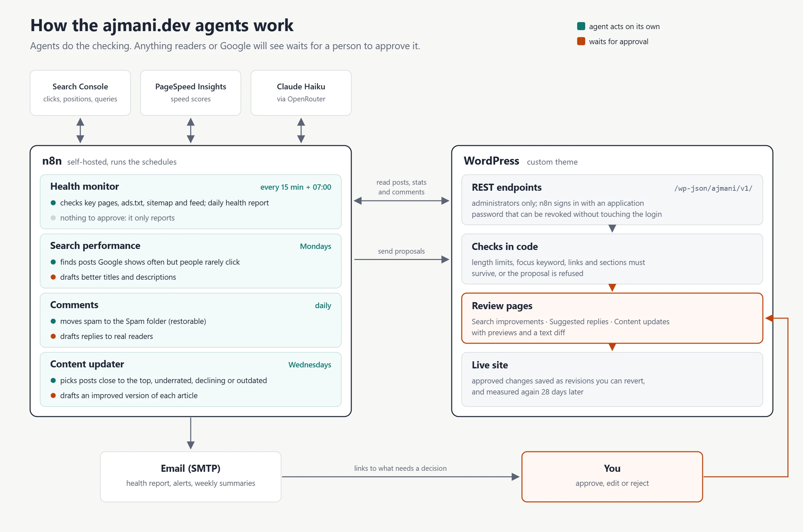Image resolution: width=803 pixels, height=532 pixels.
Task: Click 'approved changes saved as revisions' description
Action: pyautogui.click(x=558, y=386)
